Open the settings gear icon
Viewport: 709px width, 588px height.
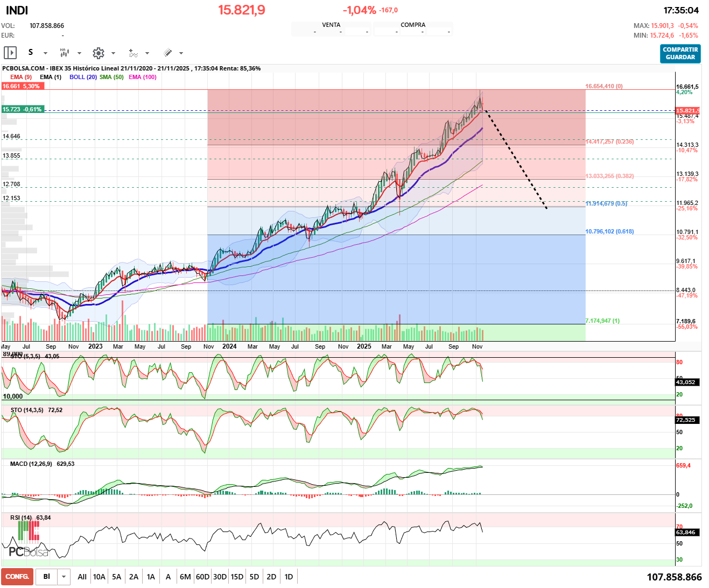click(98, 53)
